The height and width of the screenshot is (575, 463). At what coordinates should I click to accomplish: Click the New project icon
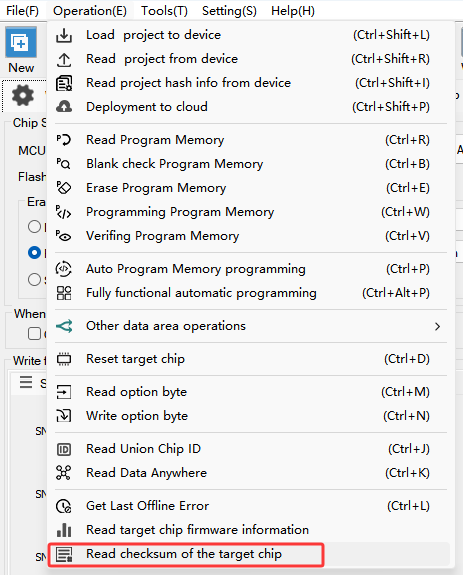[x=21, y=42]
